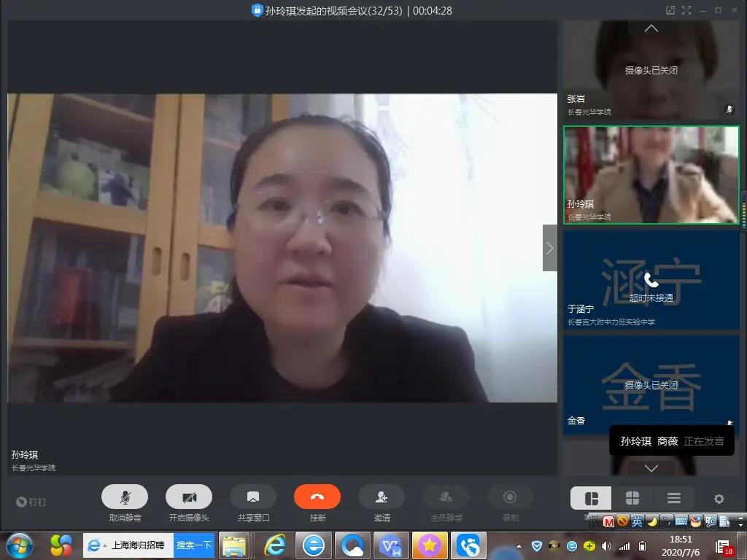Start recording with the 录制 button
This screenshot has height=560, width=747.
coord(510,497)
